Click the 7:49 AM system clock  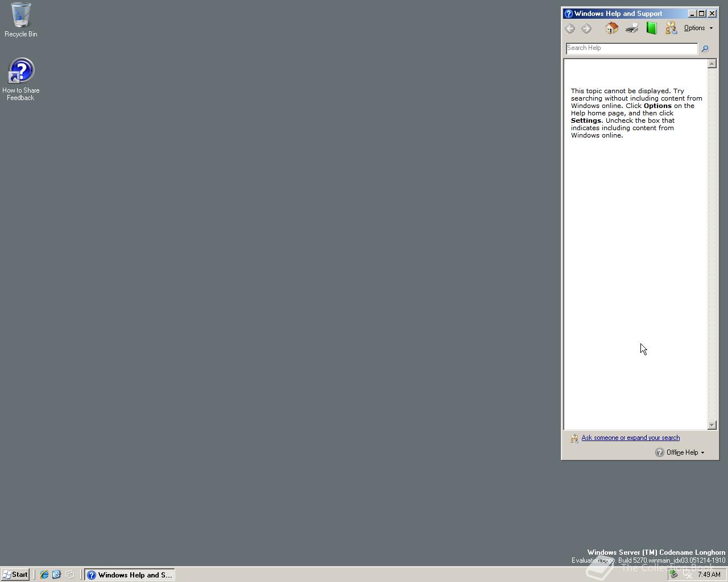tap(709, 575)
